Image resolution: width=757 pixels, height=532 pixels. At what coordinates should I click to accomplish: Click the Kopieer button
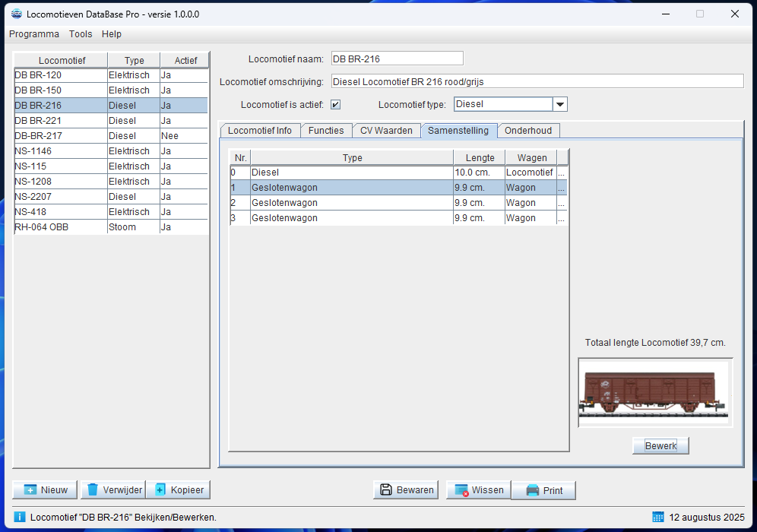point(178,490)
